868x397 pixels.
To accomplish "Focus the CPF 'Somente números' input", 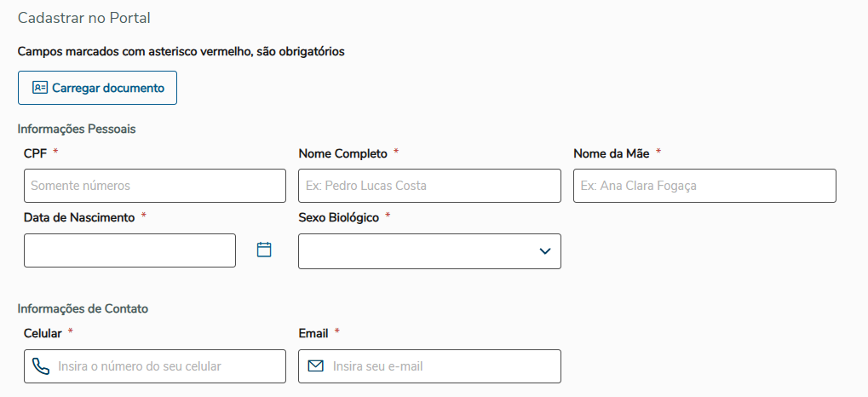I will (x=154, y=186).
